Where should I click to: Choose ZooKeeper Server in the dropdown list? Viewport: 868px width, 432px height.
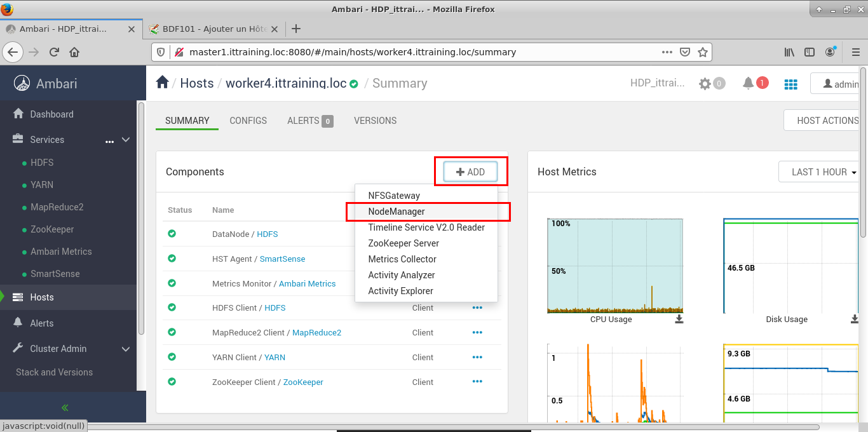click(x=403, y=243)
